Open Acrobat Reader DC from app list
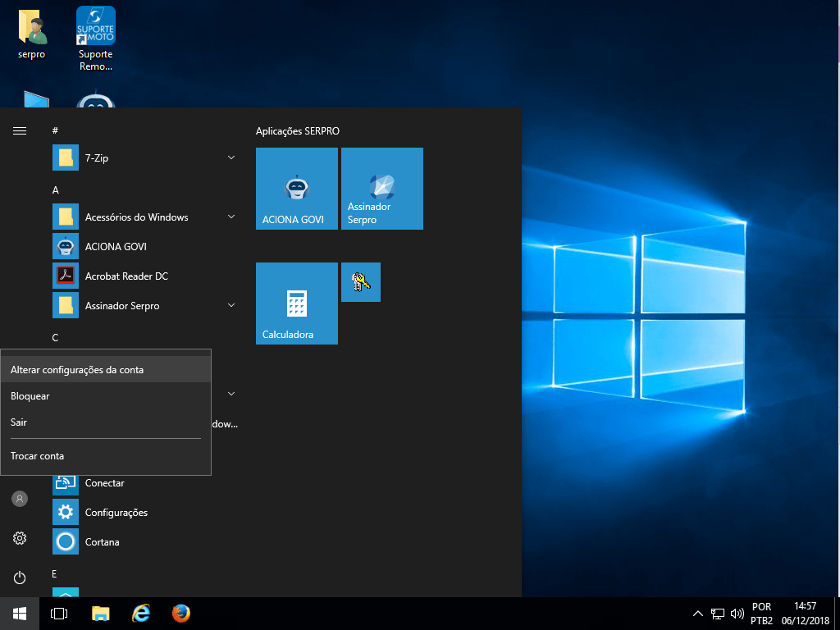The height and width of the screenshot is (630, 840). click(126, 276)
